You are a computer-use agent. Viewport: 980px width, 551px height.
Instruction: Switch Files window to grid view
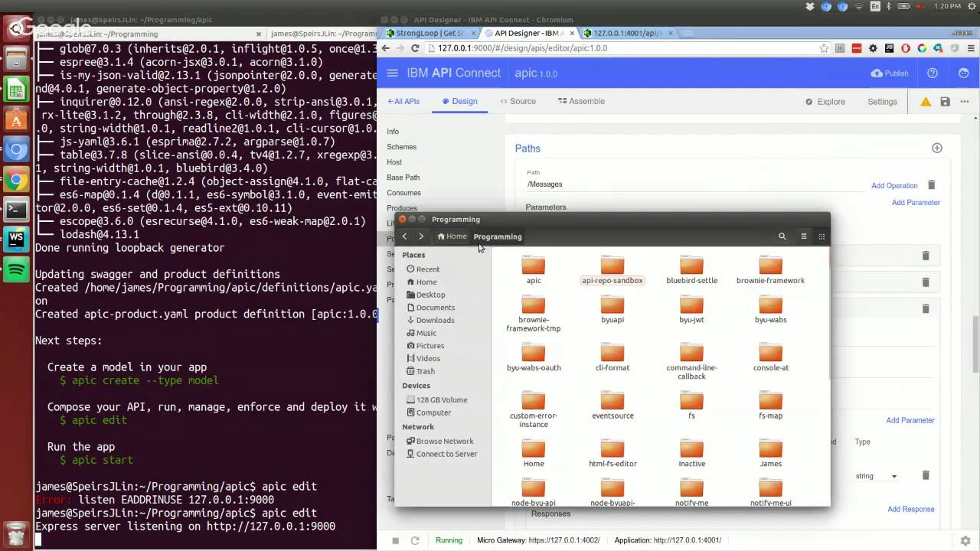pos(822,236)
